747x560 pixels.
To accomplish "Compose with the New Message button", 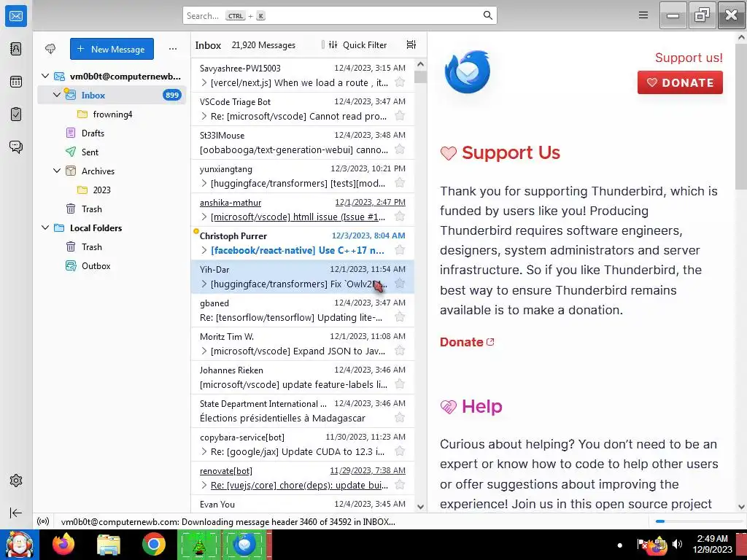I will coord(112,49).
